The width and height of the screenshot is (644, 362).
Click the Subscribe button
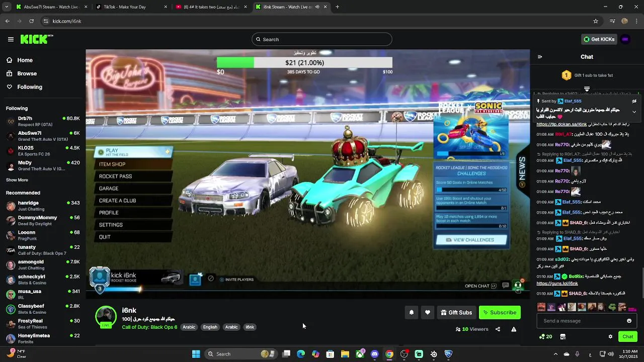[x=500, y=313]
